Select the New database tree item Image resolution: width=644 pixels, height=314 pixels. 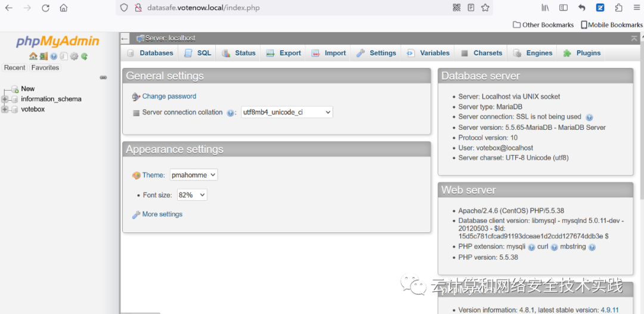tap(28, 89)
